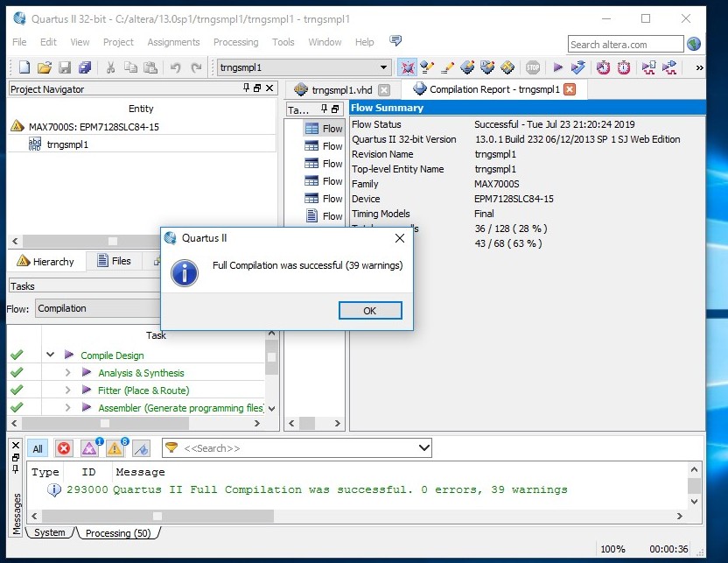This screenshot has height=563, width=728.
Task: Close the Quartus II compilation dialog
Action: click(x=400, y=238)
